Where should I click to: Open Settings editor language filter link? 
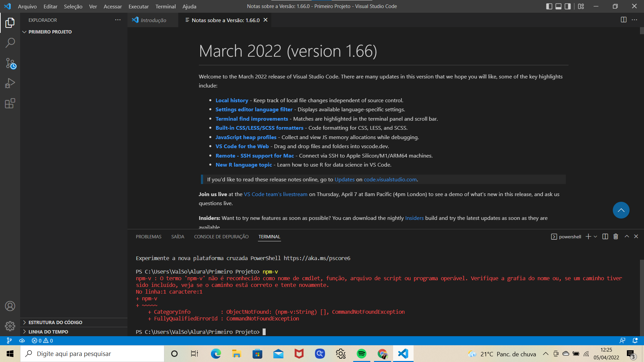click(x=254, y=109)
